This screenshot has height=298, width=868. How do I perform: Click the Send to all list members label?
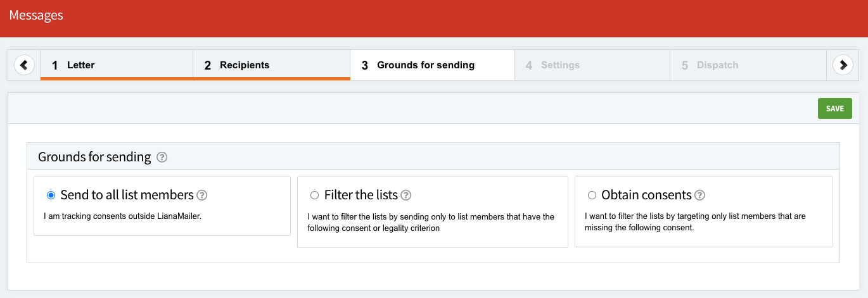[127, 195]
